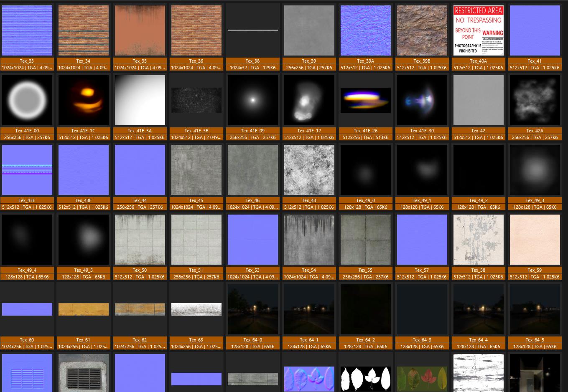Choose the Tex_48 white cracked texture
Image resolution: width=568 pixels, height=392 pixels.
pyautogui.click(x=309, y=170)
